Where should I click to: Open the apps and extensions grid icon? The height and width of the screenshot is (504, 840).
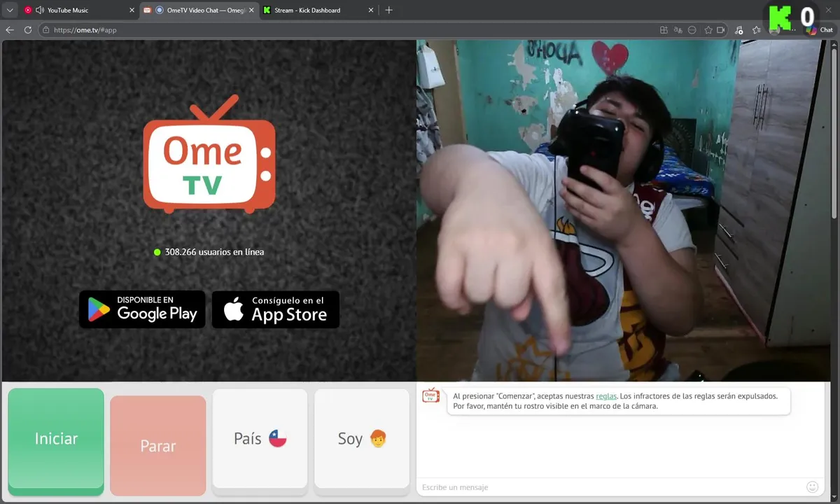point(664,30)
